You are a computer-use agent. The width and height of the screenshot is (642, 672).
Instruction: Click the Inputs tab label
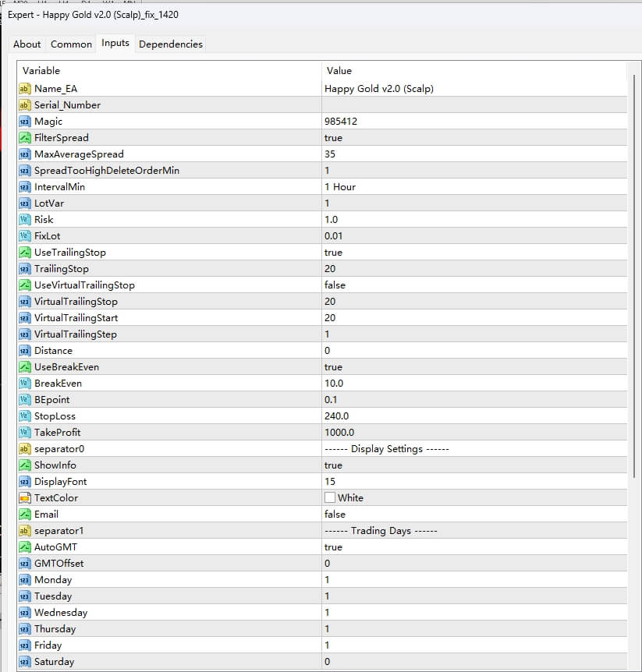coord(115,43)
